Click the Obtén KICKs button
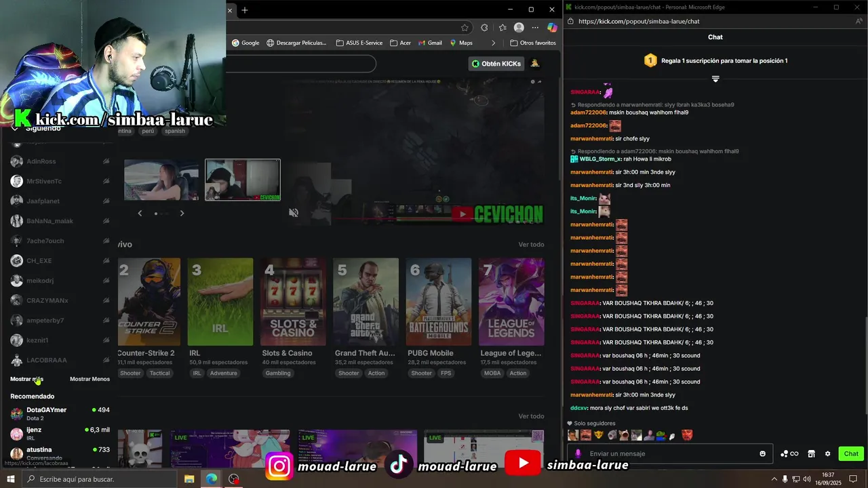 tap(496, 64)
